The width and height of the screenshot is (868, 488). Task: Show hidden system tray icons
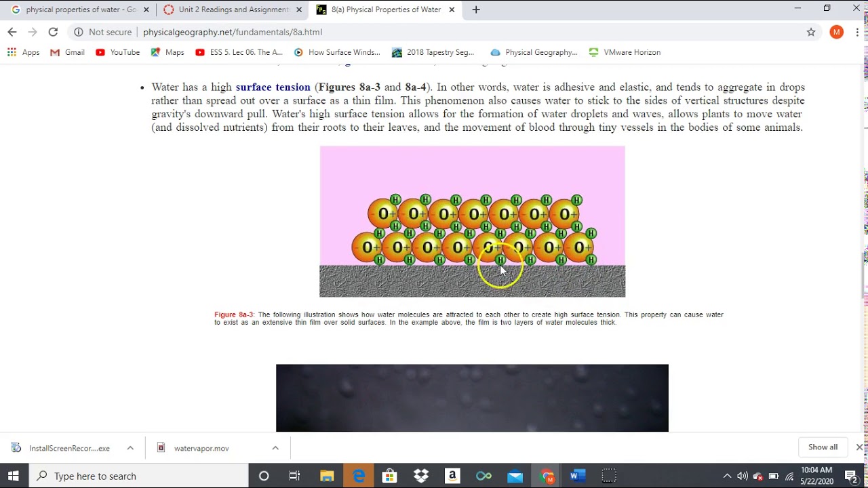click(x=727, y=476)
